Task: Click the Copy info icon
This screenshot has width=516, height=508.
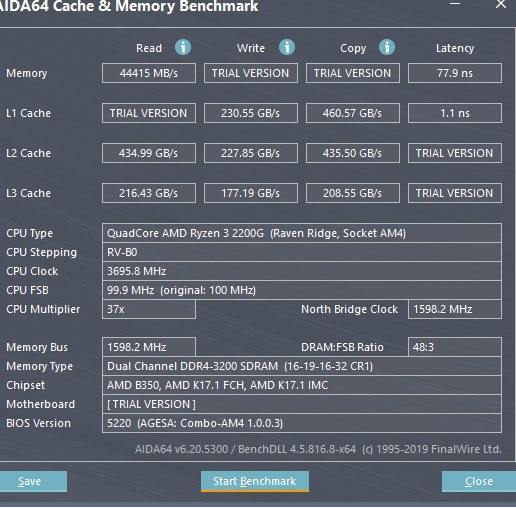Action: click(x=387, y=47)
